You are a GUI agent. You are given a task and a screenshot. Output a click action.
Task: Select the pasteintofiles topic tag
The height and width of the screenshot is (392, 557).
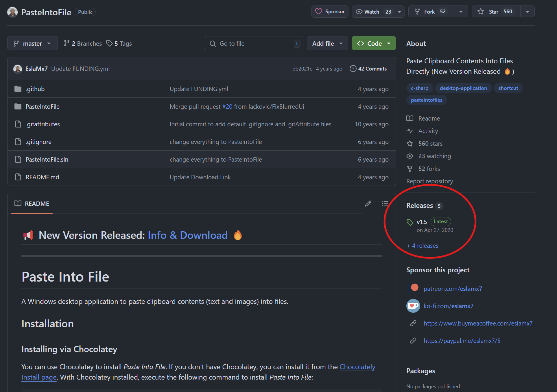427,100
